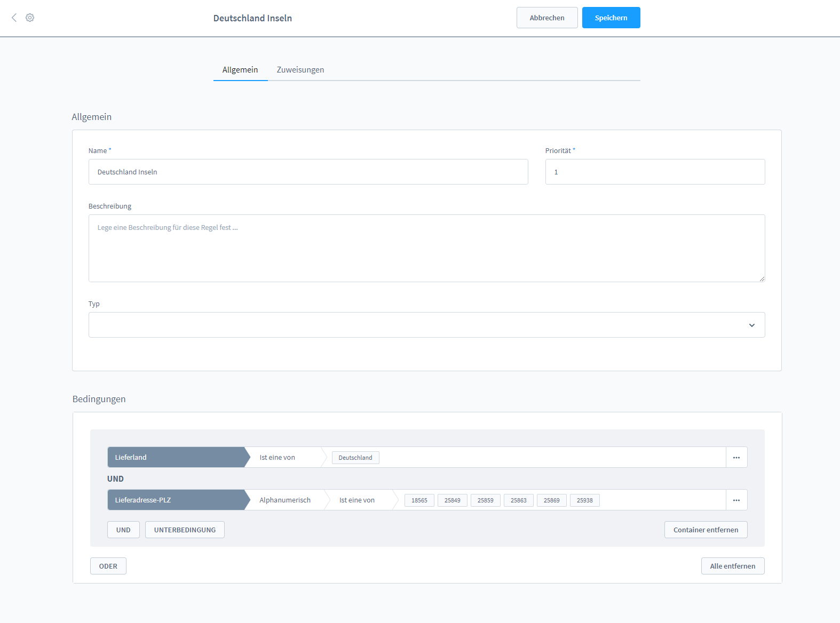Open the Alphanumerisch selector in PLZ condition
Viewport: 840px width, 623px height.
coord(285,500)
